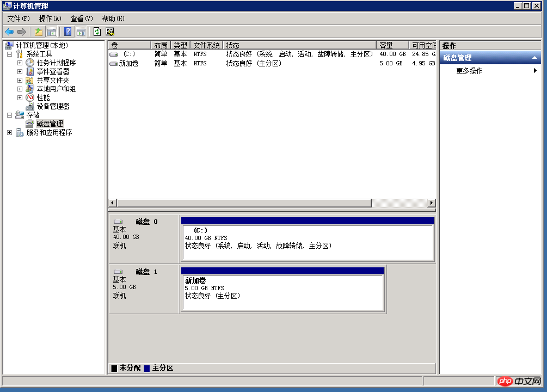Sort by the 类型 column header
This screenshot has width=547, height=392.
pos(180,45)
